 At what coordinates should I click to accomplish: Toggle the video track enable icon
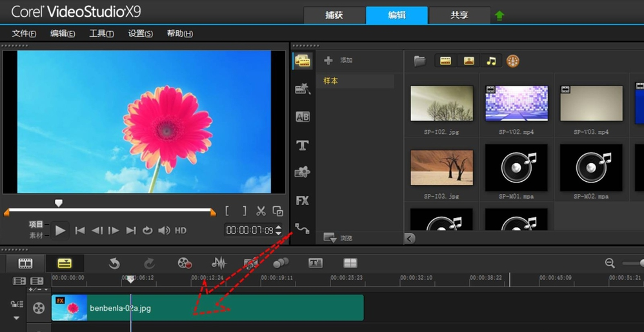39,308
